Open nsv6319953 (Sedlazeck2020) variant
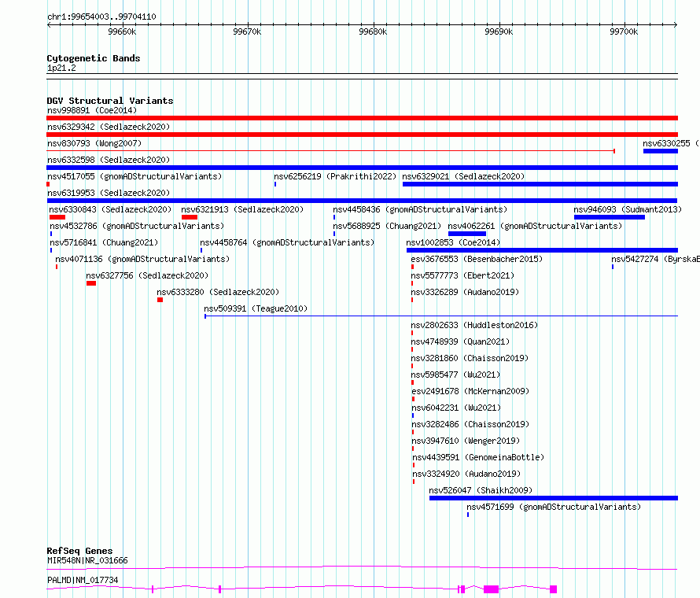The height and width of the screenshot is (598, 700). [x=109, y=193]
